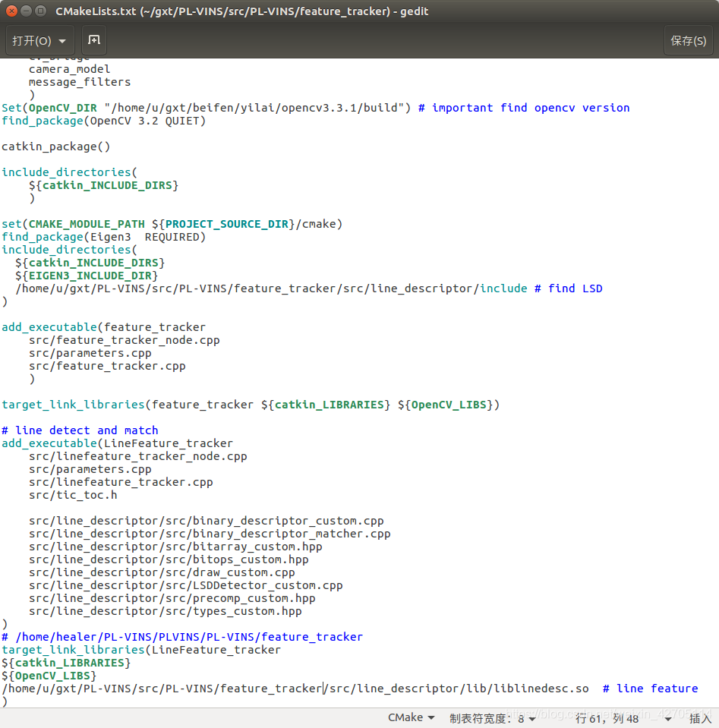This screenshot has width=719, height=728.
Task: Maximize the gedit window
Action: (41, 11)
